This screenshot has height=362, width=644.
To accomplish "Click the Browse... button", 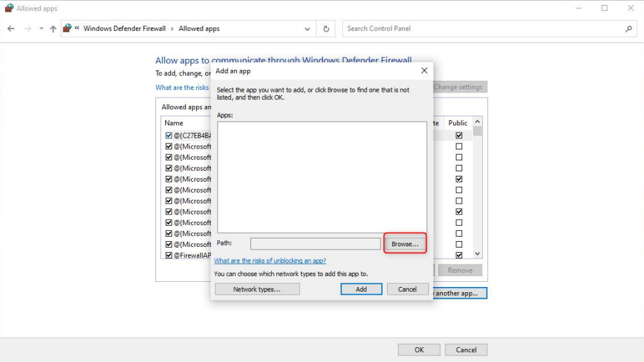I will (x=405, y=244).
